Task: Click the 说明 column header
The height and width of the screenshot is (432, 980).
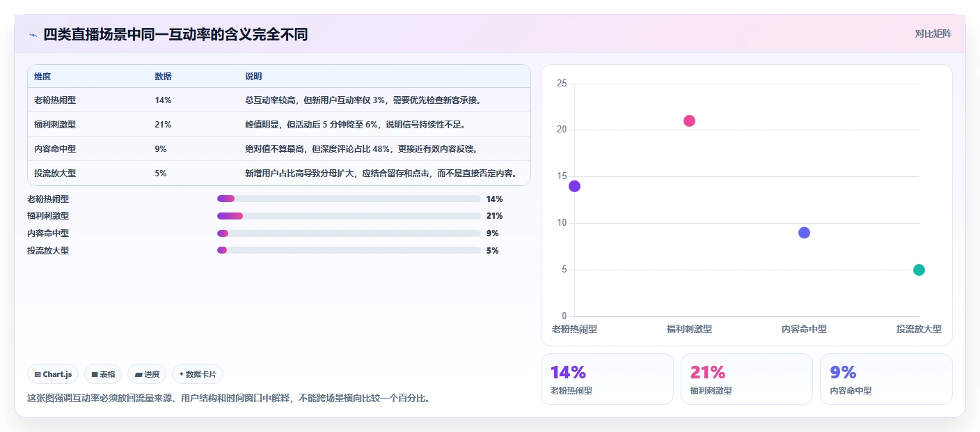Action: pos(253,77)
